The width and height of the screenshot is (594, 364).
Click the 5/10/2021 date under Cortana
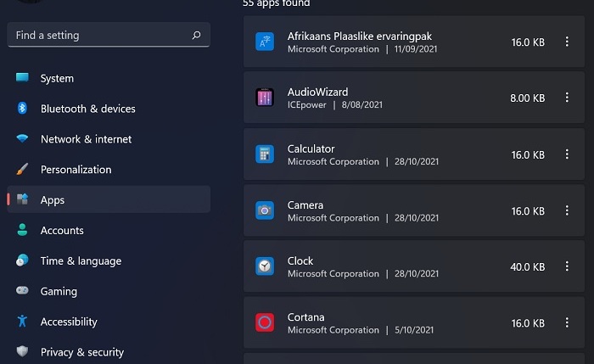(x=414, y=330)
